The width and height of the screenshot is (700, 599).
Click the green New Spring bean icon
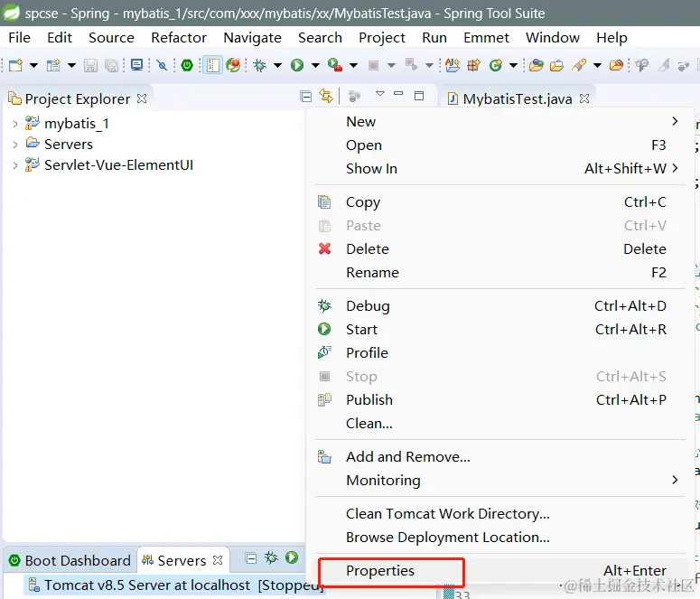coord(496,66)
